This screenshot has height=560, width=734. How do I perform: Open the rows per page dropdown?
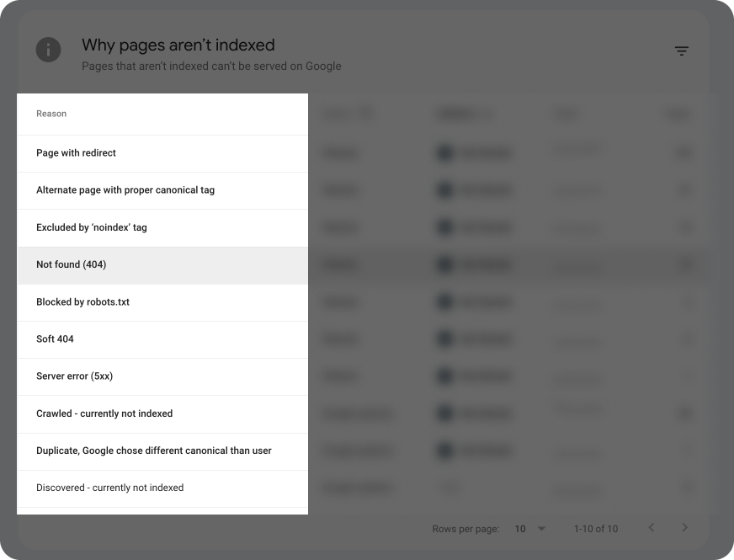pyautogui.click(x=530, y=529)
